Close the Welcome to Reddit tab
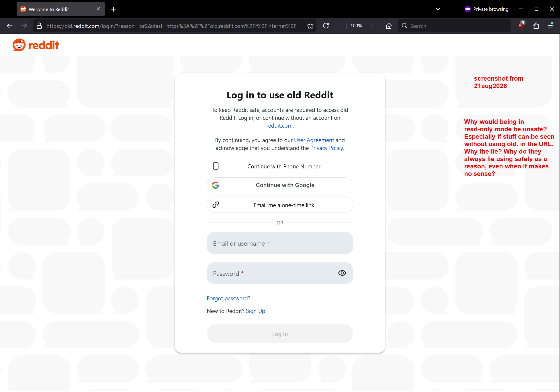This screenshot has width=560, height=392. point(98,9)
